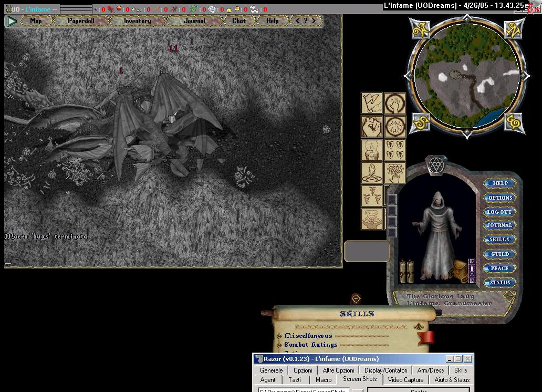Click the top-right gem of the radar compass
Screen dimensions: 542x392
tap(514, 29)
